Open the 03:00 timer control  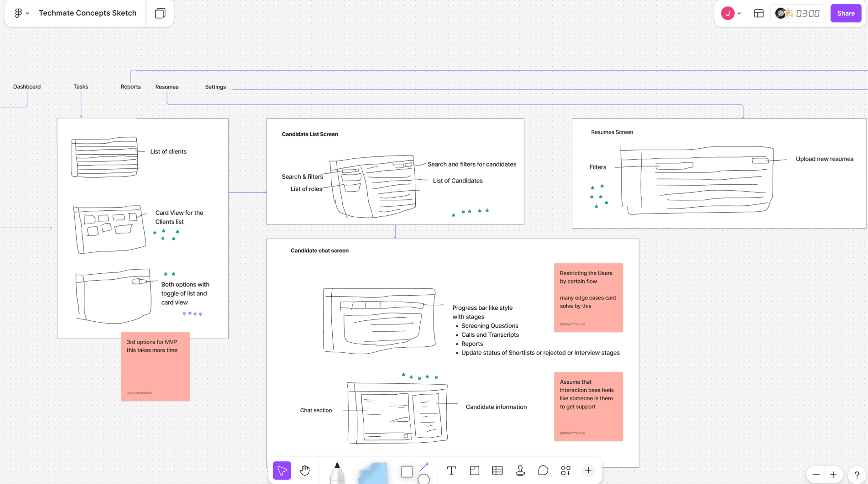(808, 13)
